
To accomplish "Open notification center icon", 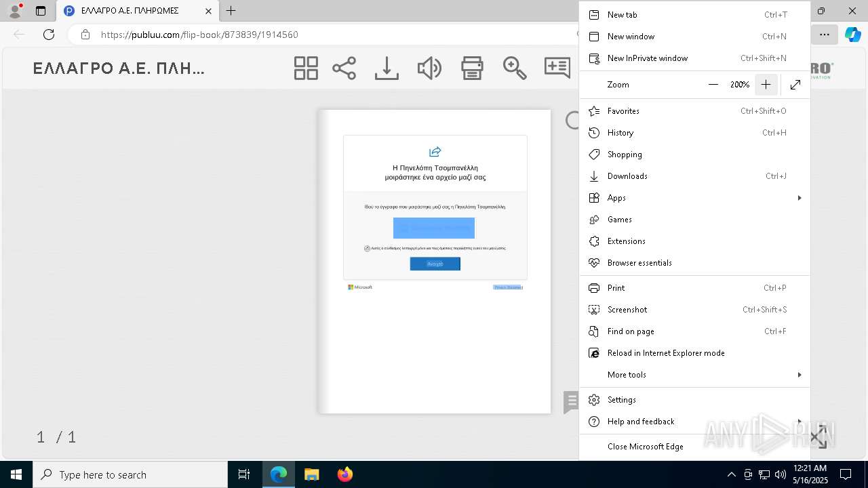I will click(846, 474).
